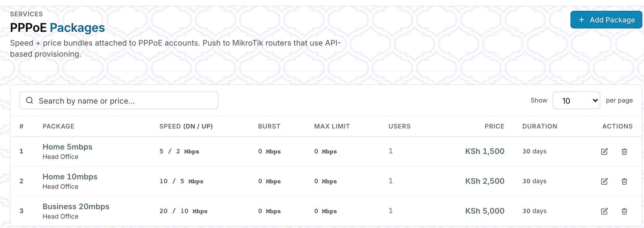
Task: Select the KSh 5,000 price cell
Action: [x=485, y=211]
